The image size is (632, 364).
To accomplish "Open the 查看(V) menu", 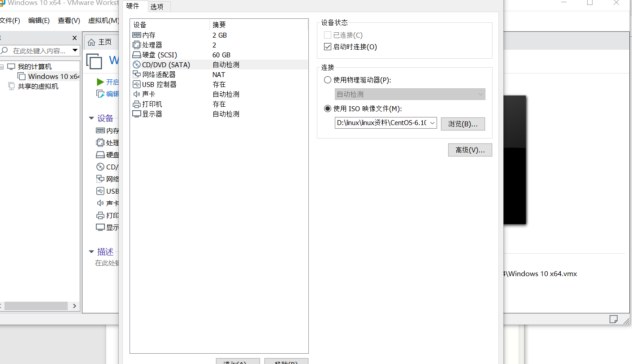I will [x=69, y=21].
